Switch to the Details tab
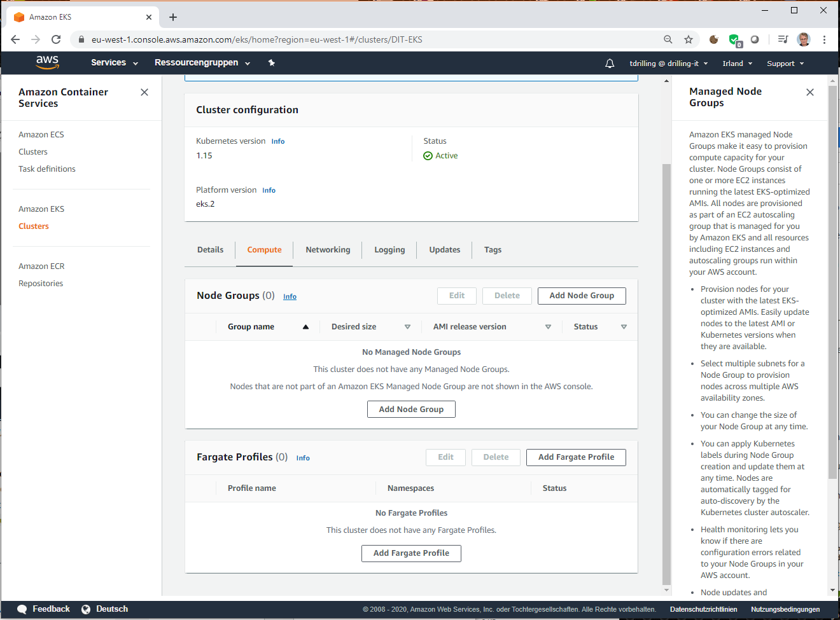The image size is (840, 620). [x=210, y=250]
